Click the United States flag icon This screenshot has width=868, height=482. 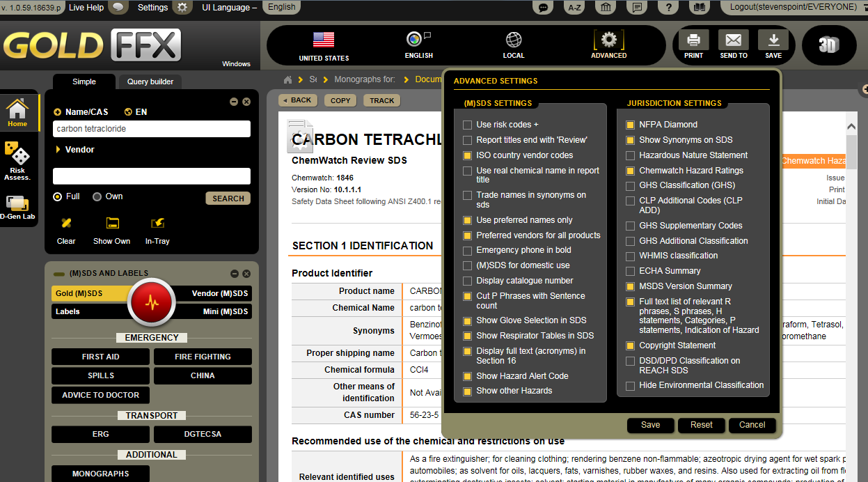tap(324, 40)
